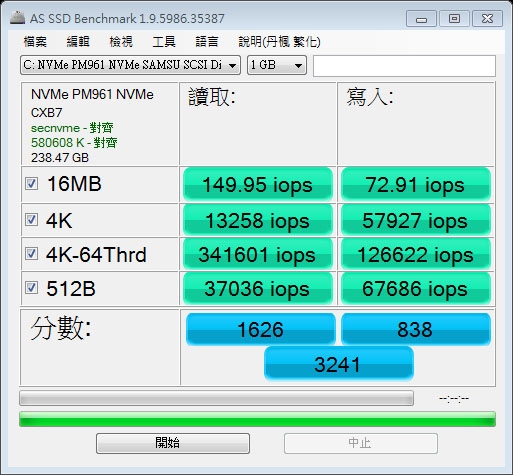This screenshot has height=475, width=513.
Task: Click the 寫入 write column header
Action: [x=370, y=97]
